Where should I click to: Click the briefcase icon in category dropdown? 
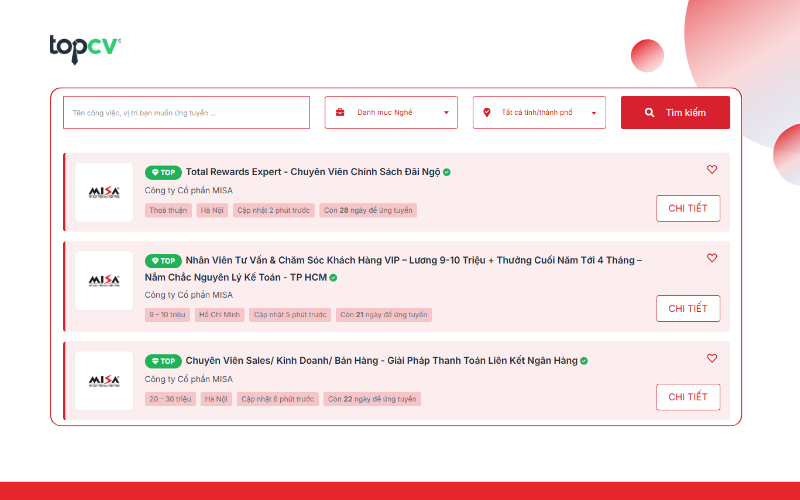pyautogui.click(x=340, y=112)
